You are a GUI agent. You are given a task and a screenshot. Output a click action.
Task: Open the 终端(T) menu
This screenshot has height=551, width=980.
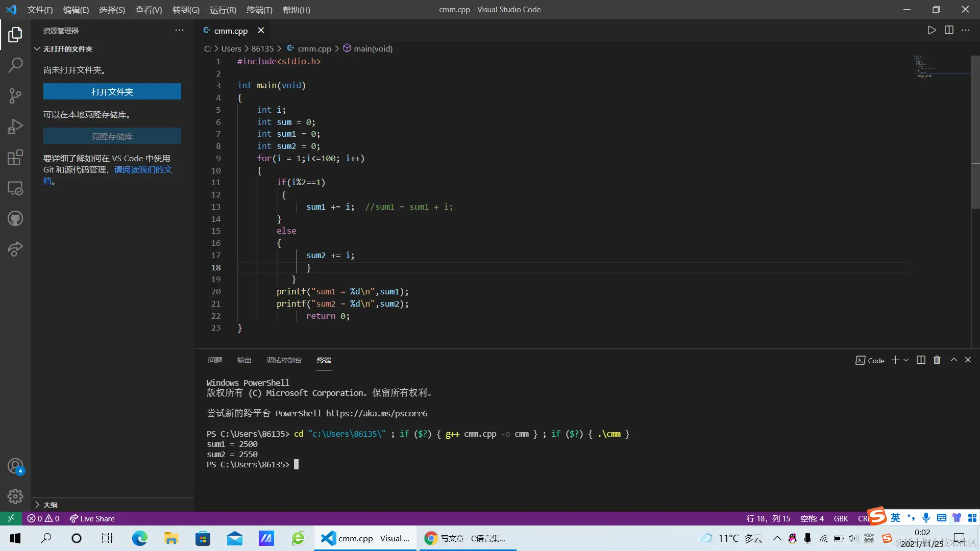tap(259, 10)
